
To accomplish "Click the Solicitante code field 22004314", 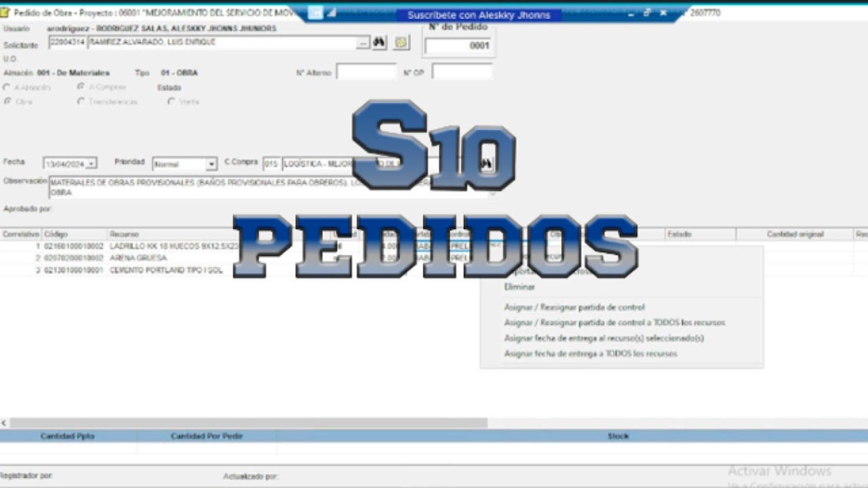I will coord(68,43).
